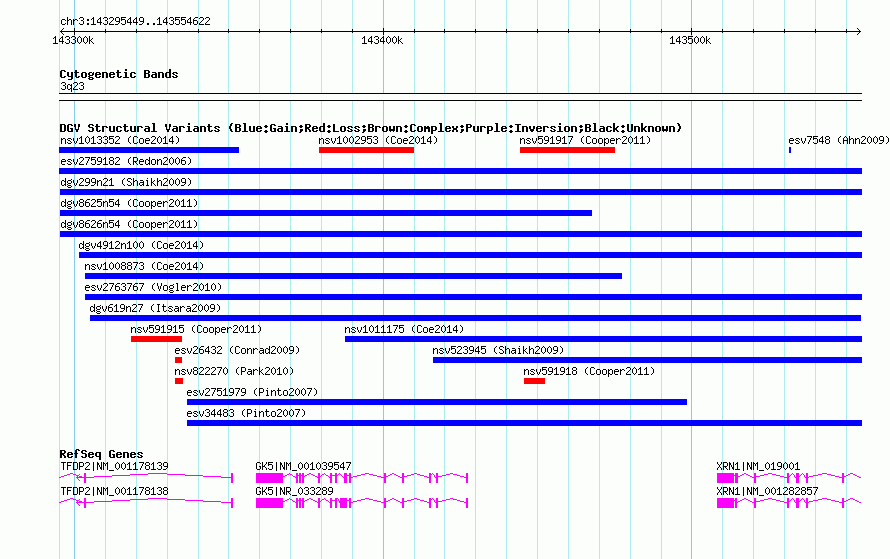Open the nsv591915 (Cooper2011) label
Image resolution: width=890 pixels, height=559 pixels.
coord(196,329)
